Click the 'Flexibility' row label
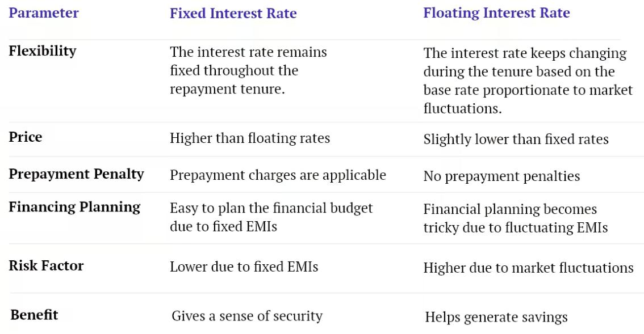The width and height of the screenshot is (644, 334). [x=43, y=50]
